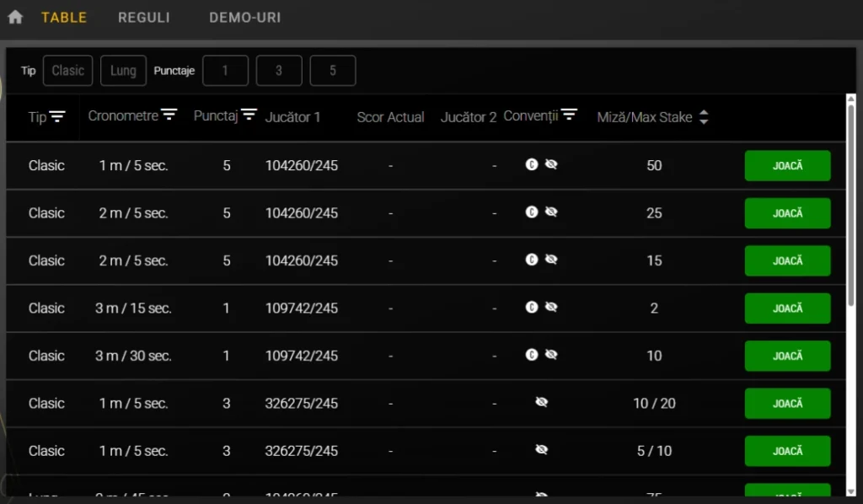
Task: Click the scrollbar up arrow
Action: tap(851, 99)
